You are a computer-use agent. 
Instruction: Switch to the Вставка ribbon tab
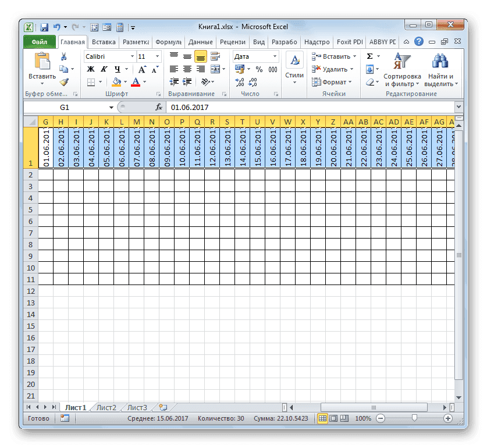tap(103, 42)
